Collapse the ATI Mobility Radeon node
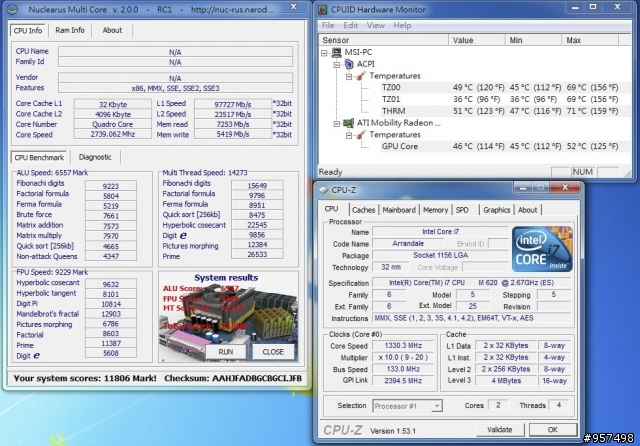Screen dimensions: 640x446 click(336, 123)
